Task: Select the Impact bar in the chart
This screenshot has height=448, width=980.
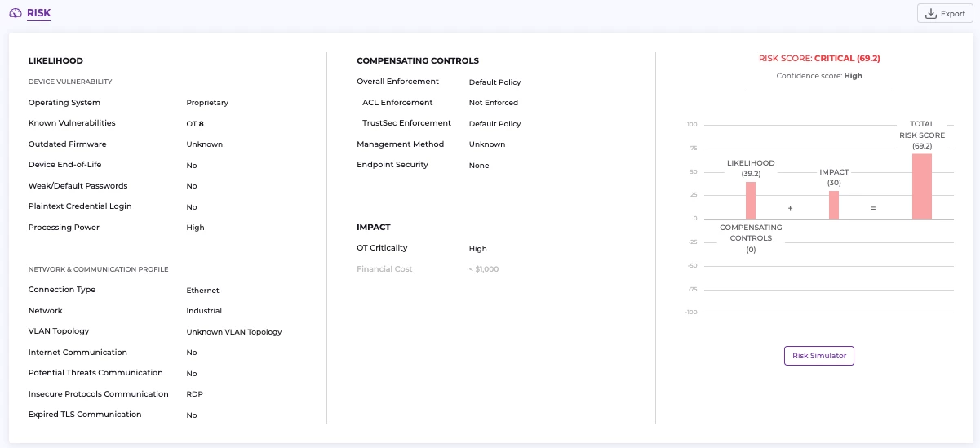Action: click(834, 205)
